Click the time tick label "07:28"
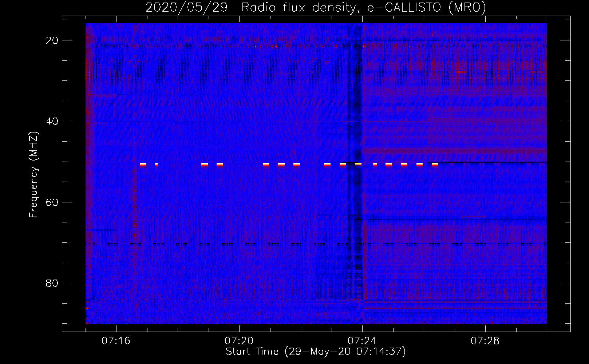Viewport: 589px width, 364px height. coord(485,341)
